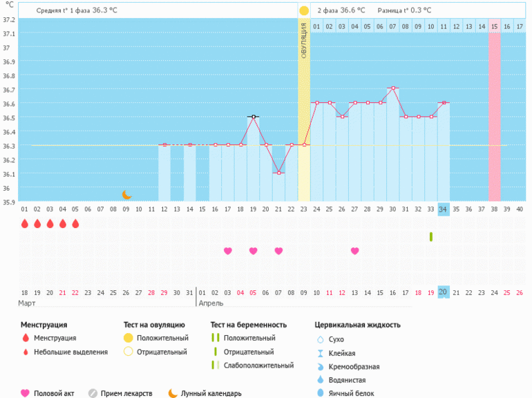The width and height of the screenshot is (532, 398).
Task: Click the heart icon above April 03
Action: tap(227, 251)
